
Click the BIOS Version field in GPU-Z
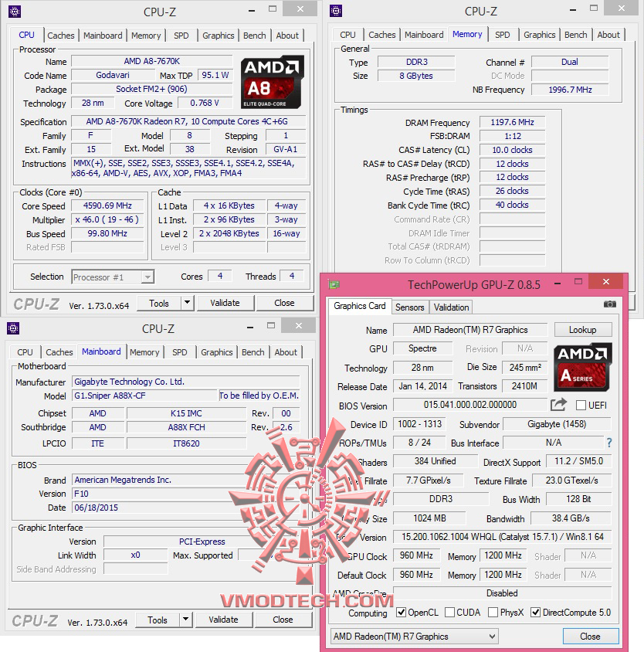(470, 405)
